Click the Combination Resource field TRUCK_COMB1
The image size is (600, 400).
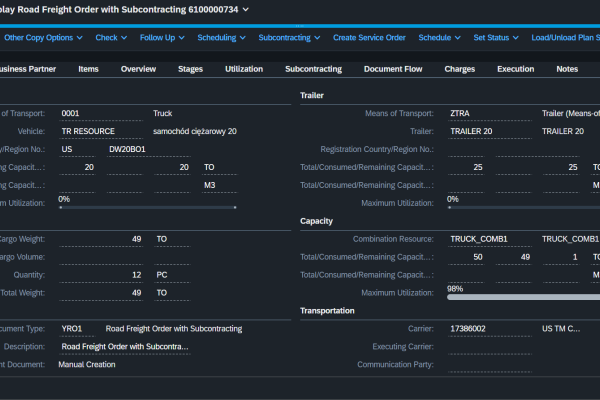(490, 239)
